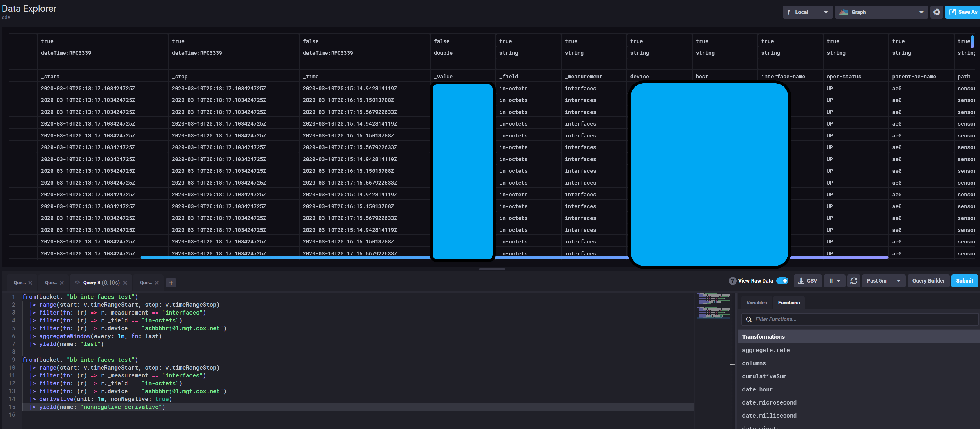Viewport: 980px width, 429px height.
Task: Click the horizontal scrollbar under the table
Action: (x=285, y=258)
